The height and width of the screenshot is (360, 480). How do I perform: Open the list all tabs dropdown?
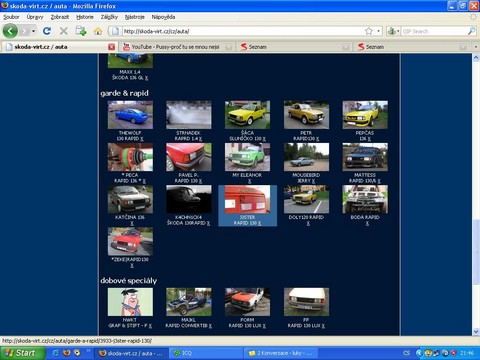click(476, 47)
